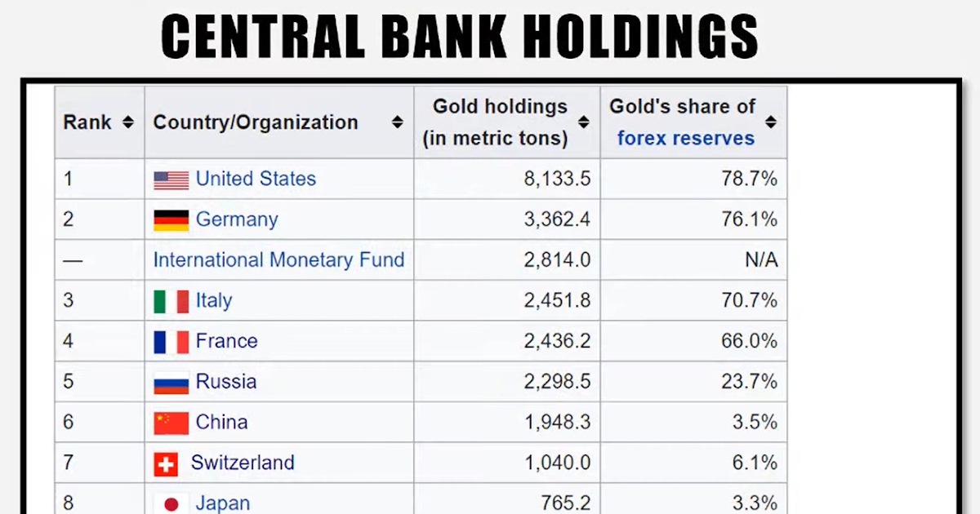
Task: Sort by Gold holdings column arrows
Action: coord(584,122)
